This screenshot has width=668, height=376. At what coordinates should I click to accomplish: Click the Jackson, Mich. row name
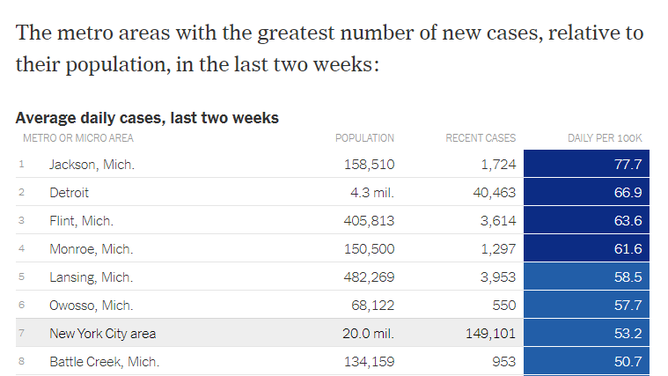[92, 164]
